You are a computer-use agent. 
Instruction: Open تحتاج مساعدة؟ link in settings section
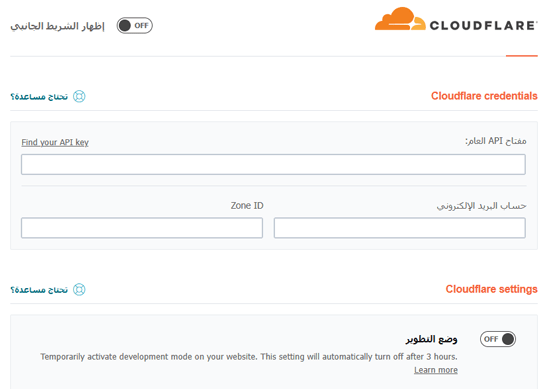(39, 290)
